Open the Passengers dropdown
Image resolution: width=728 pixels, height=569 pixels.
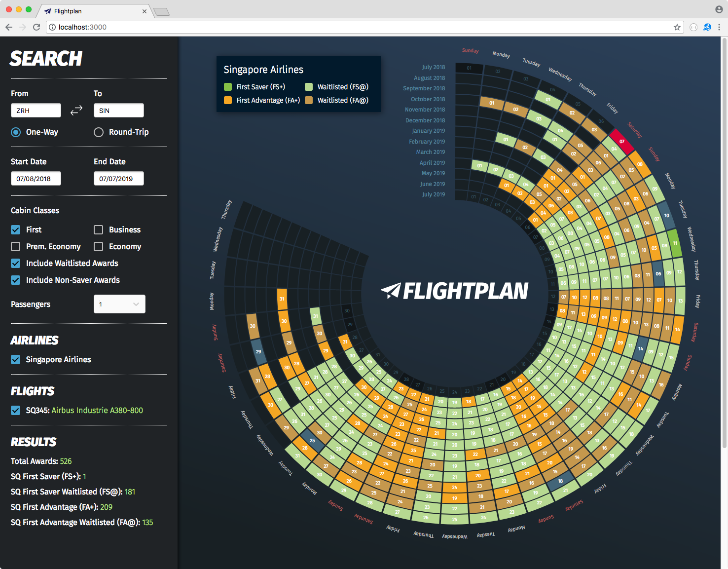click(x=119, y=304)
